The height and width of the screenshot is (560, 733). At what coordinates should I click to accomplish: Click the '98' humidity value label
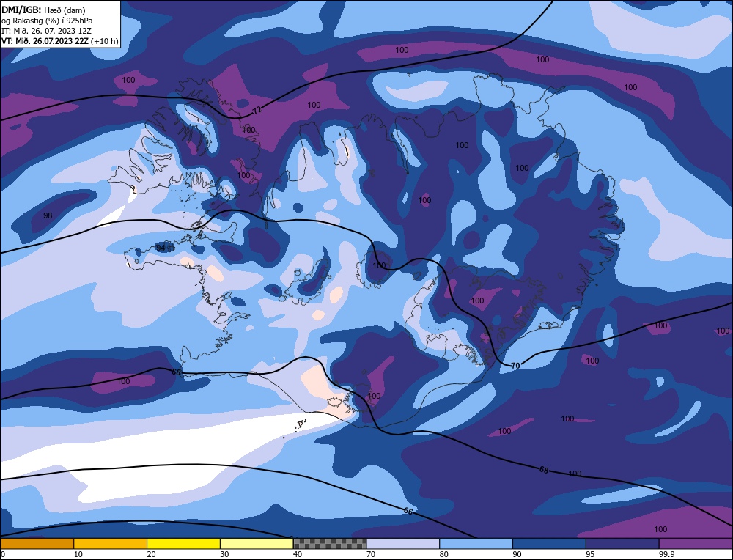pos(48,215)
